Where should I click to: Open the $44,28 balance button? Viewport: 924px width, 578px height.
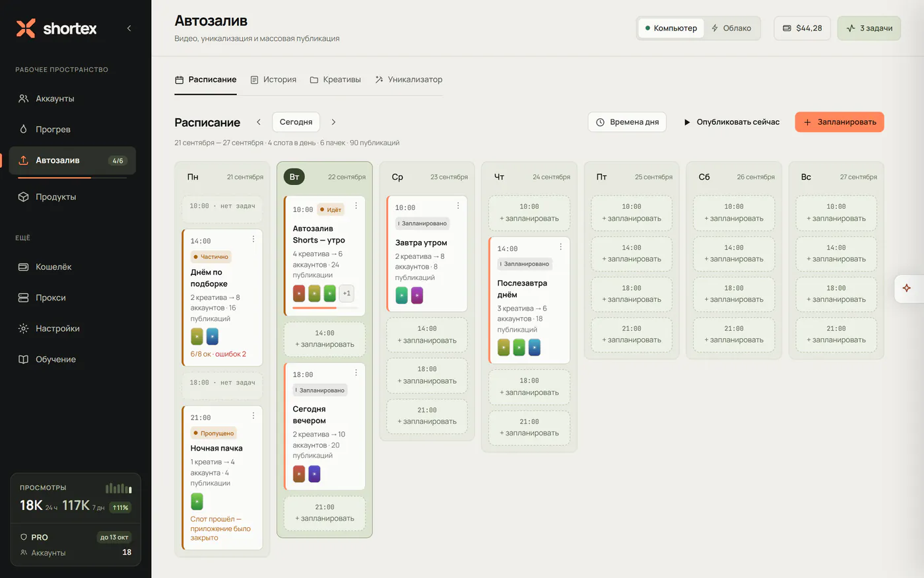pos(802,28)
